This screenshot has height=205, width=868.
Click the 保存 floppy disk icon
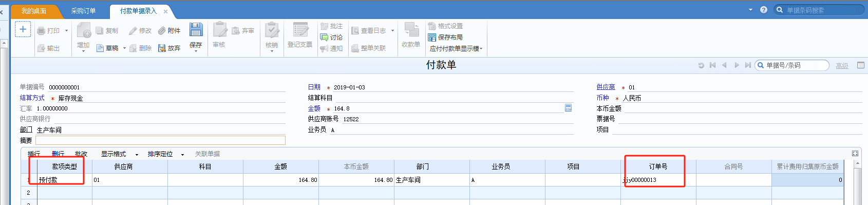tap(196, 29)
